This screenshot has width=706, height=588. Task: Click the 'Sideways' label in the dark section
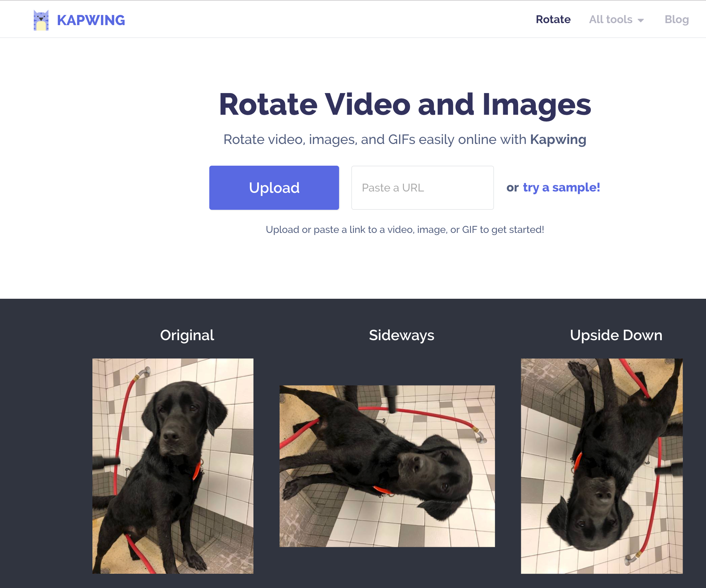tap(402, 335)
